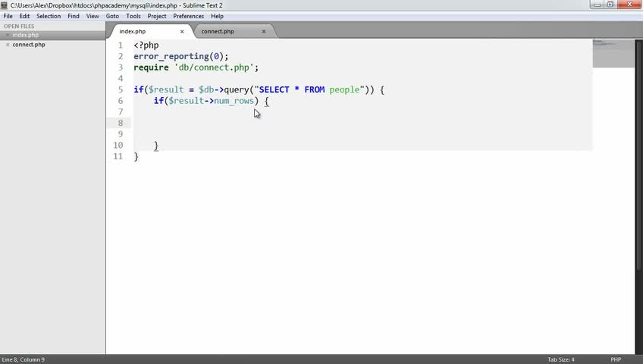
Task: Open the Goto menu
Action: point(112,16)
